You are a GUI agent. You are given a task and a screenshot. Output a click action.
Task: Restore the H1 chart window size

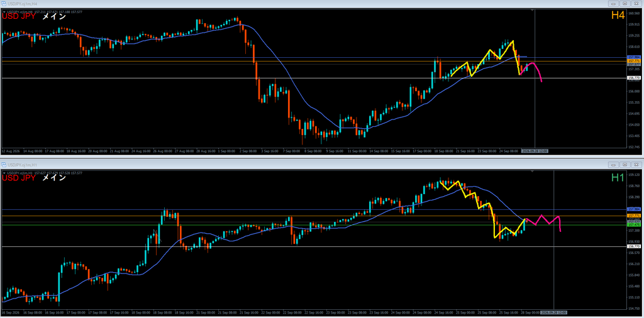pyautogui.click(x=625, y=165)
